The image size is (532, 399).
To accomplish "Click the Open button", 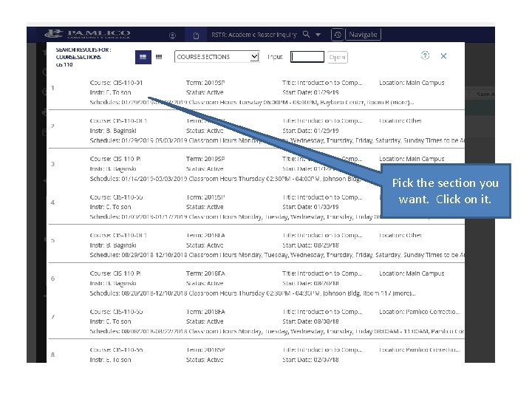I will (337, 57).
